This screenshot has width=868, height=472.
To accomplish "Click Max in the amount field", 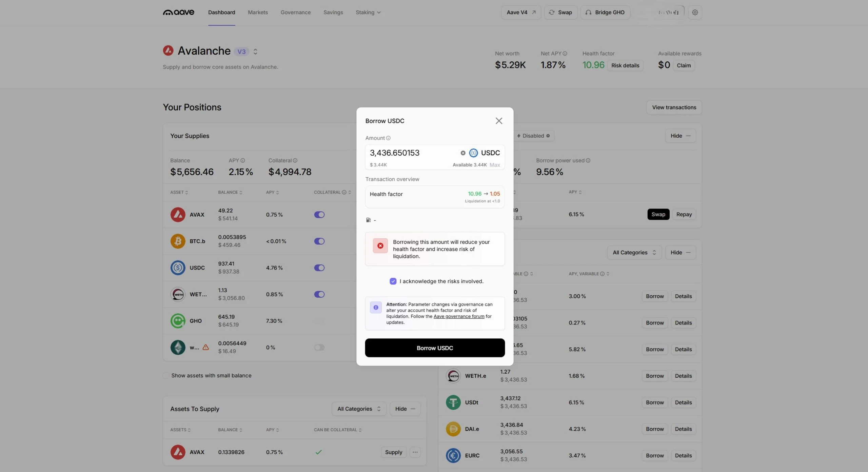I will point(494,165).
